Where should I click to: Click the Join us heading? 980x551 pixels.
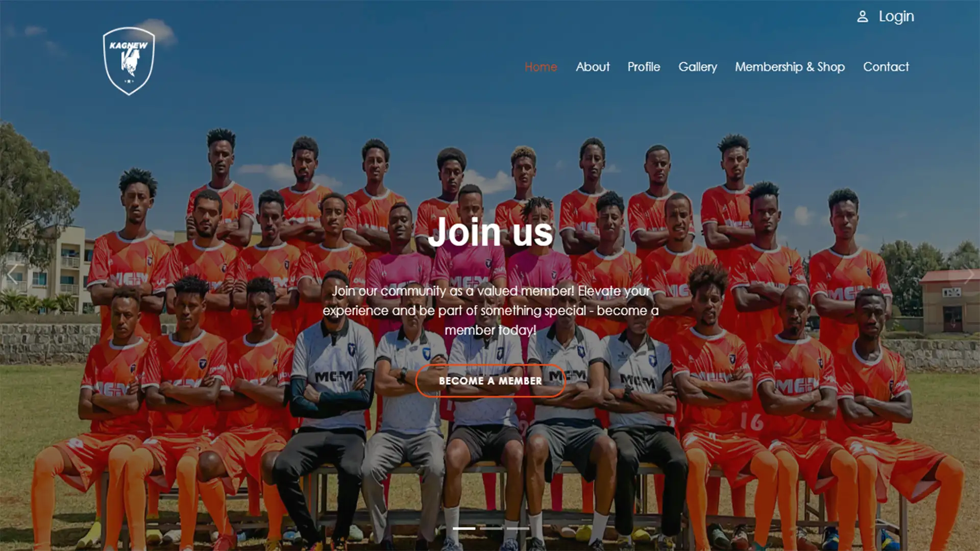click(x=490, y=232)
